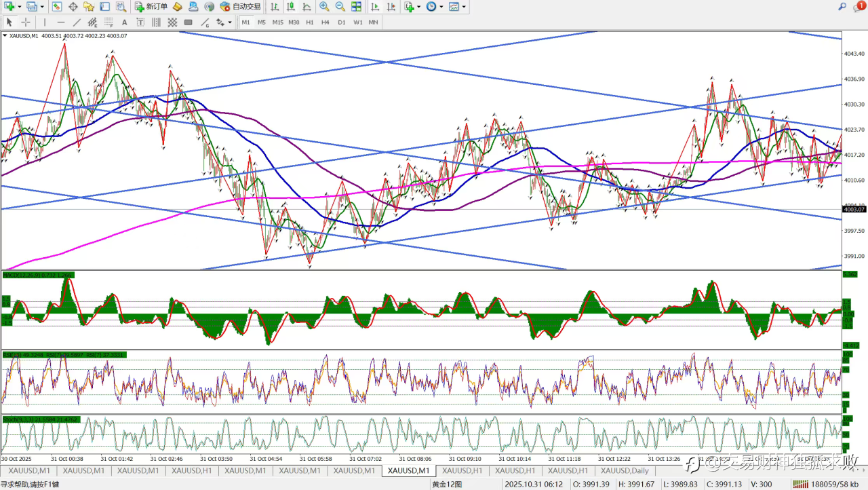868x490 pixels.
Task: Click the 新订单 (New Order) button
Action: coord(151,7)
